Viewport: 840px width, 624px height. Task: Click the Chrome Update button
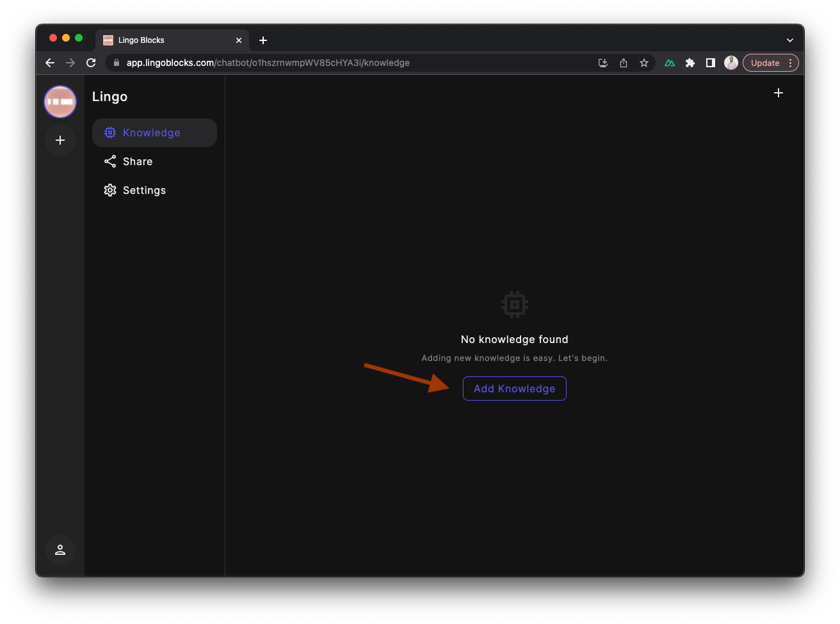[765, 63]
